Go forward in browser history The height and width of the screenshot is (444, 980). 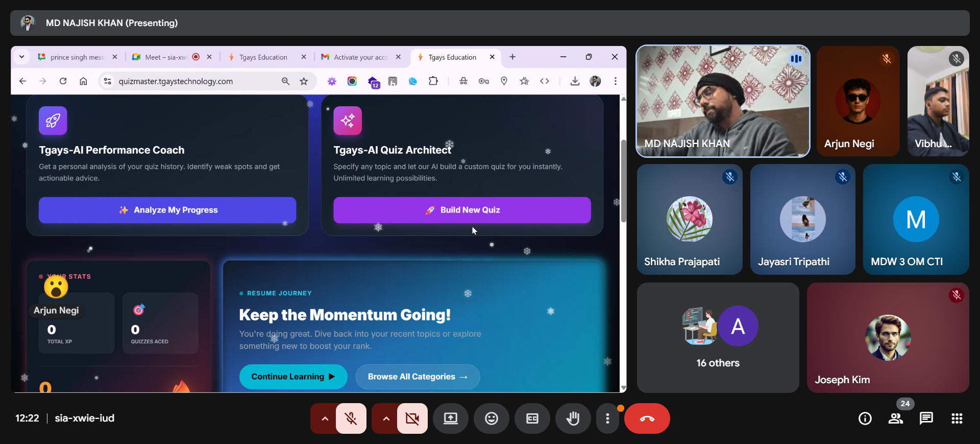tap(43, 81)
